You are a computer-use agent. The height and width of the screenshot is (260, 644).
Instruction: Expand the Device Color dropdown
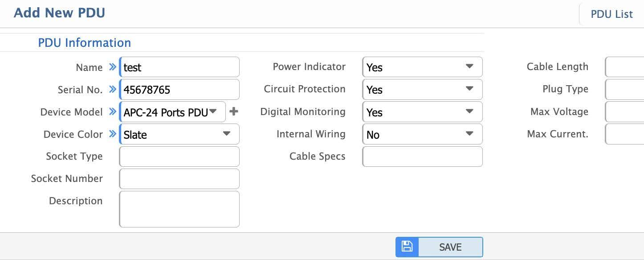pyautogui.click(x=179, y=134)
